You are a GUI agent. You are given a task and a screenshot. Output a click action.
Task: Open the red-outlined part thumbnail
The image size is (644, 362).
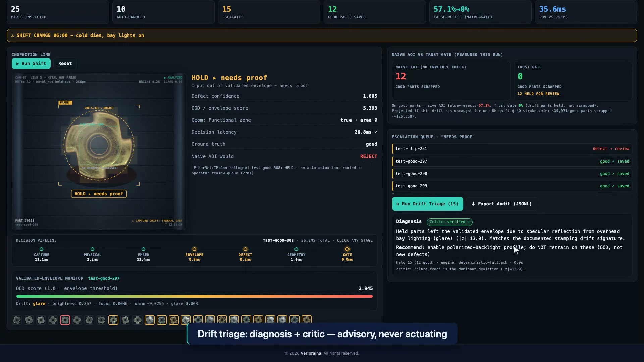coord(65,320)
